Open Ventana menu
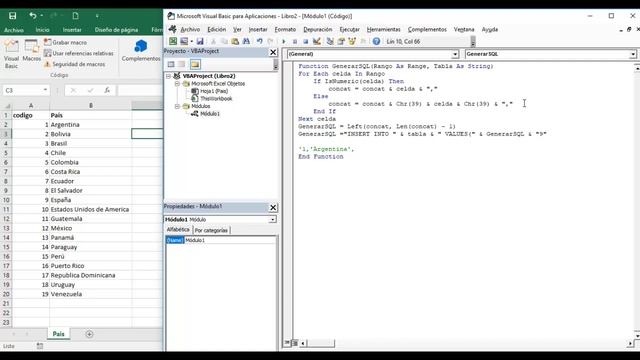Viewport: 640px width, 360px height. (x=464, y=29)
